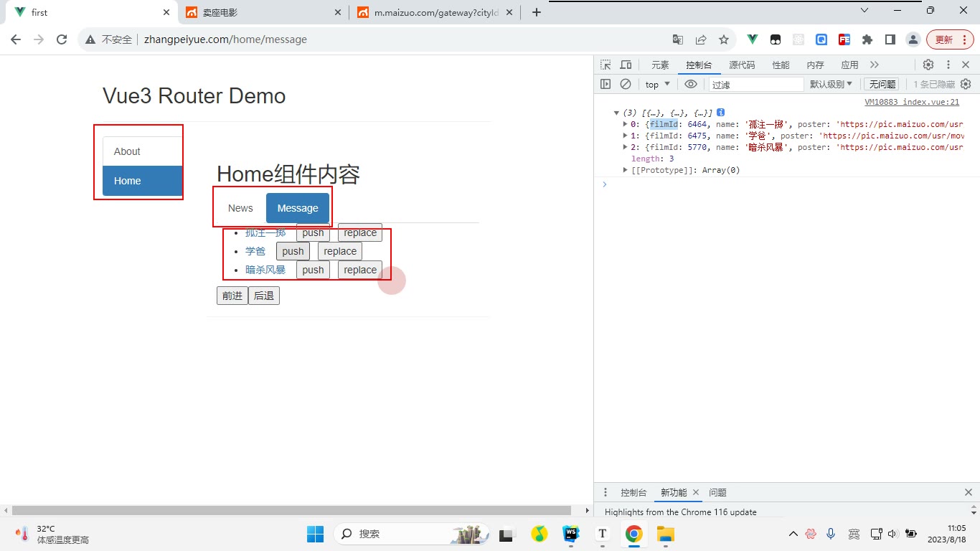
Task: Click the push button next to 学爸
Action: (293, 251)
